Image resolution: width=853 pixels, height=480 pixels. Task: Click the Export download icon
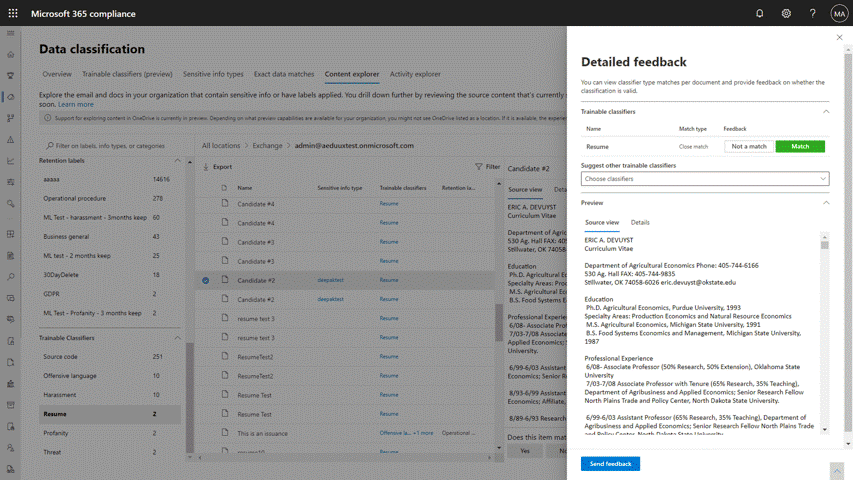tap(205, 167)
